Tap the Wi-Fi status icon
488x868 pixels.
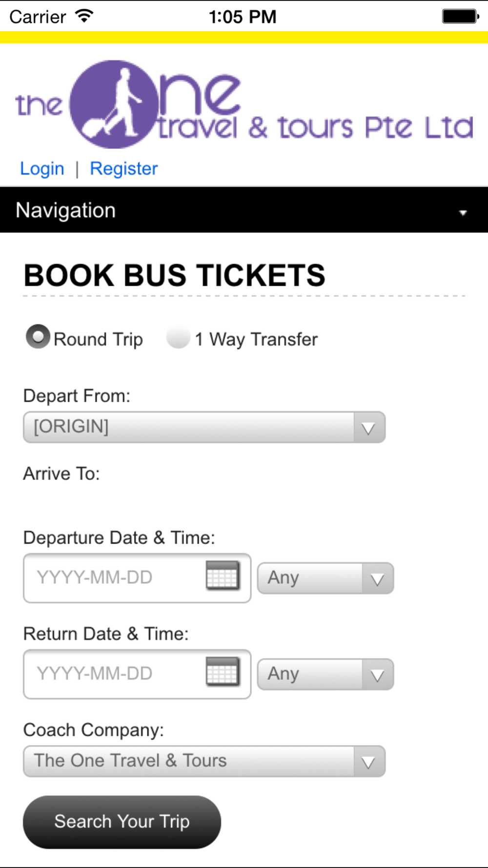84,16
